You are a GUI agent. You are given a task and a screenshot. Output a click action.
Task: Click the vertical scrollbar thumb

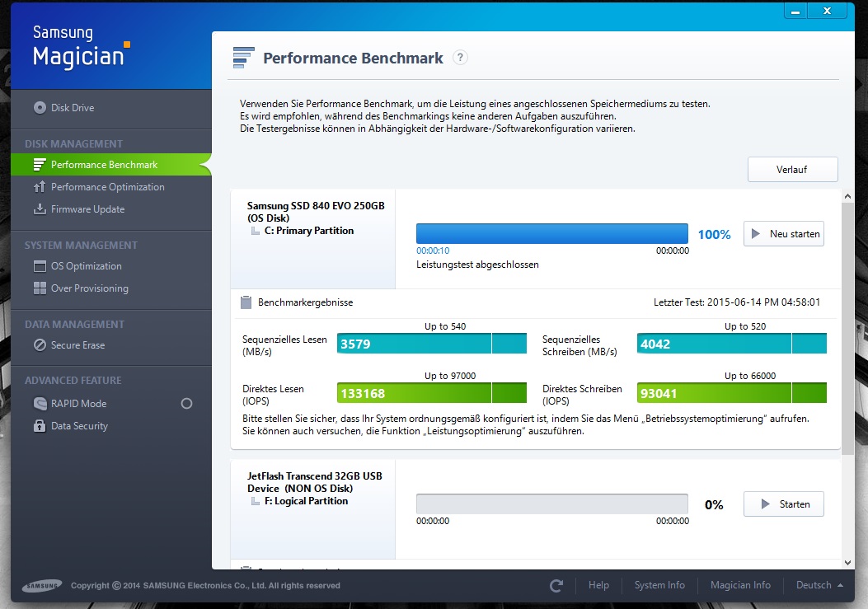pos(847,328)
